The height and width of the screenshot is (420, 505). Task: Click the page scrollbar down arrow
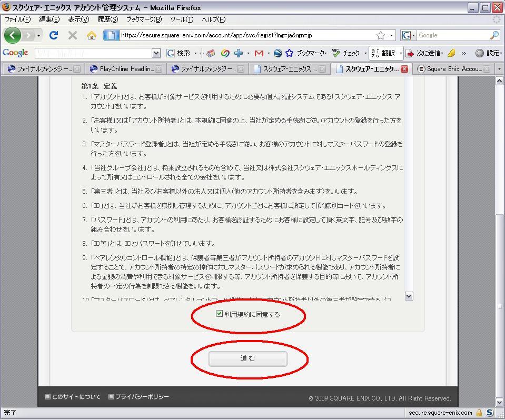499,402
